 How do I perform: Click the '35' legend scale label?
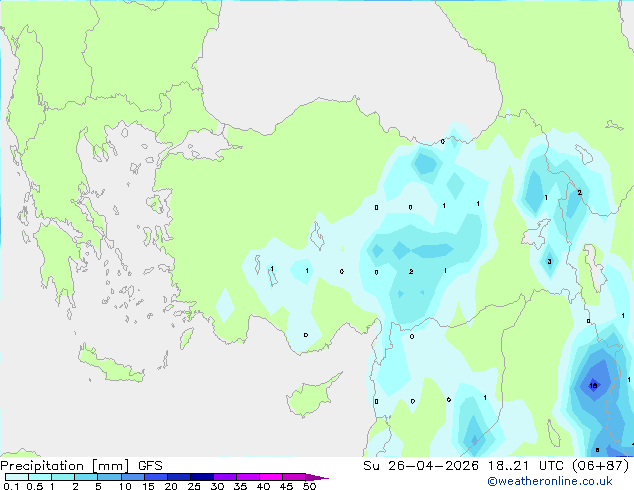click(x=240, y=486)
